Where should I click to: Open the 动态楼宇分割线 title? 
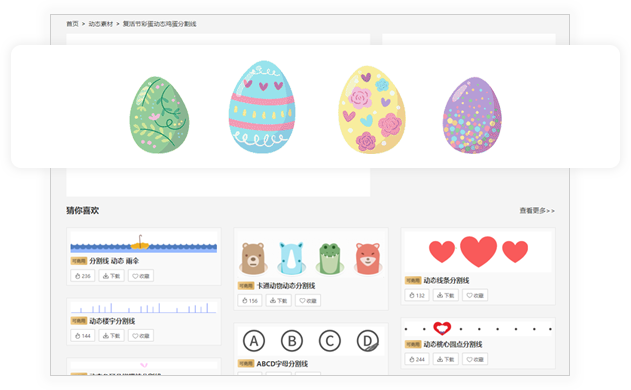click(x=112, y=321)
